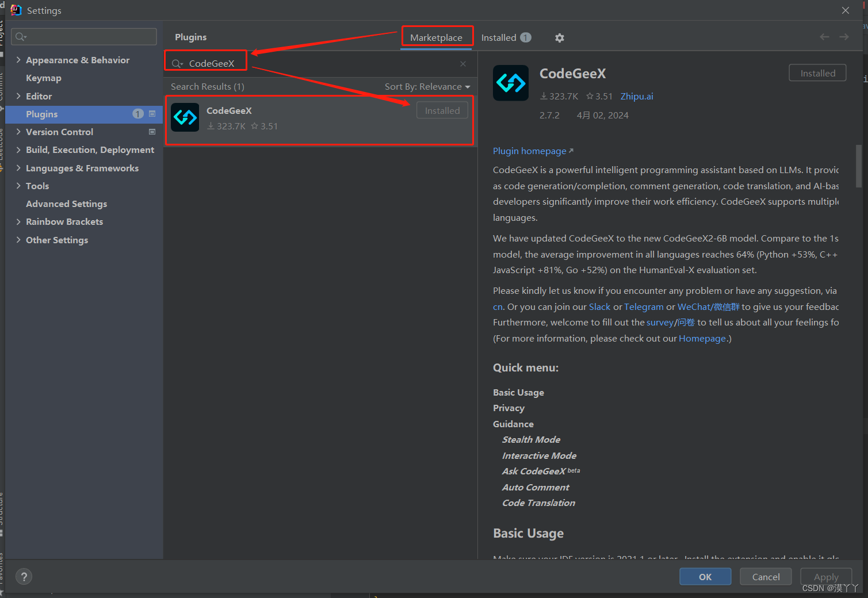The height and width of the screenshot is (598, 868).
Task: Expand Other Settings section
Action: (18, 240)
